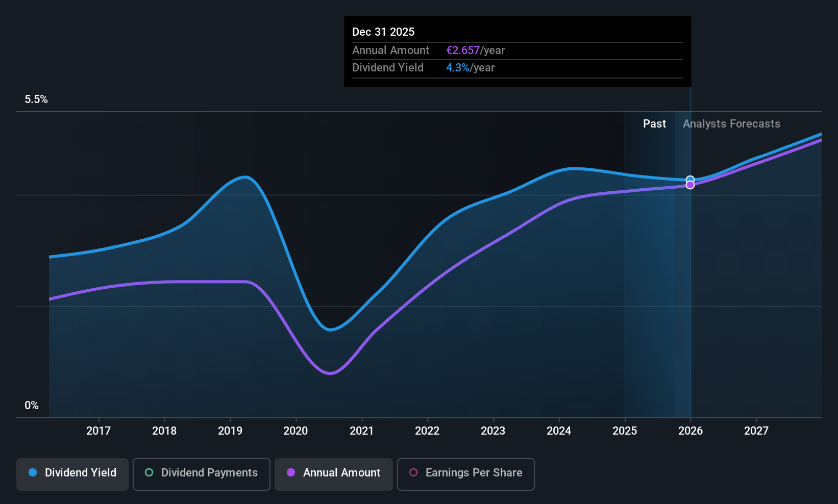
Task: Click the 2020 x-axis year label
Action: [295, 431]
